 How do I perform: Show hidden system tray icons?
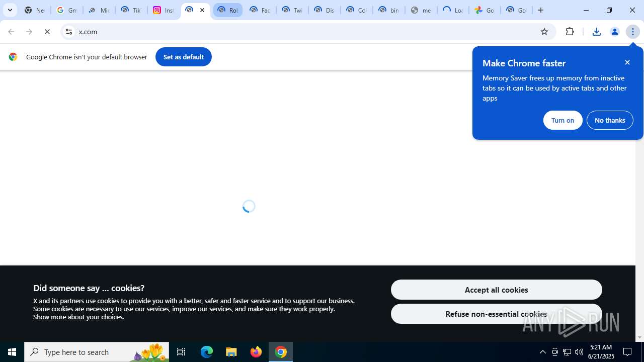click(542, 352)
